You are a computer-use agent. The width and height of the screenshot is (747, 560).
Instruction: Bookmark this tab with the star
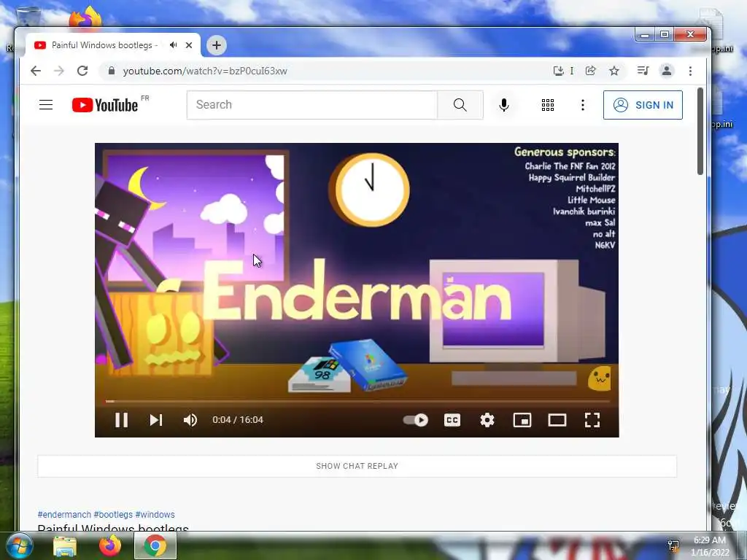pyautogui.click(x=614, y=71)
